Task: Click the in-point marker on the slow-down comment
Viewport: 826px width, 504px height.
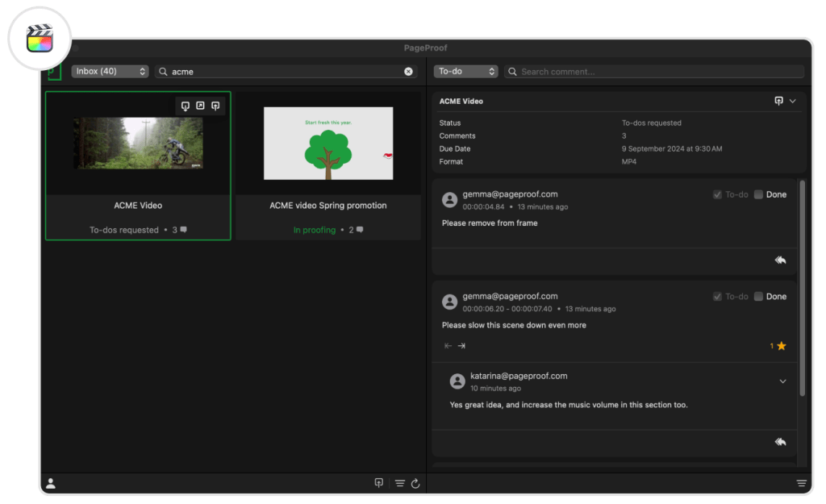Action: tap(447, 345)
